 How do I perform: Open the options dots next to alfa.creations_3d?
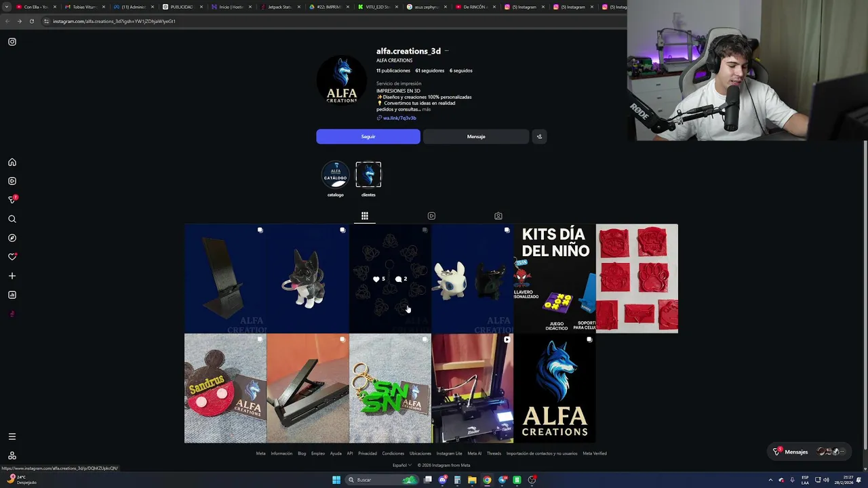click(446, 51)
